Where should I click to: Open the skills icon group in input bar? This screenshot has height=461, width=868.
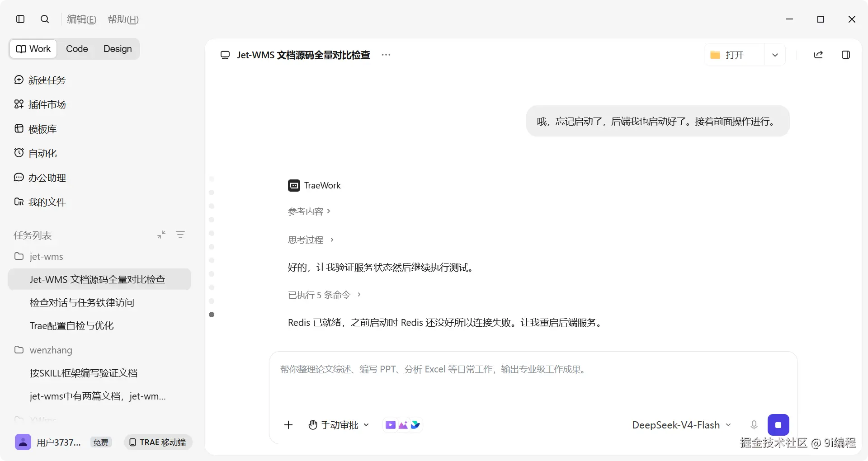403,425
